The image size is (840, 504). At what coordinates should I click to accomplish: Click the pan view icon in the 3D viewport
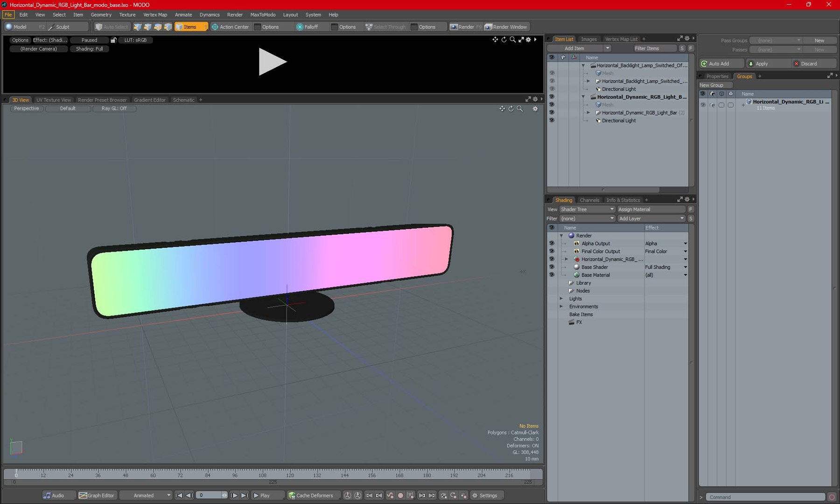coord(502,109)
